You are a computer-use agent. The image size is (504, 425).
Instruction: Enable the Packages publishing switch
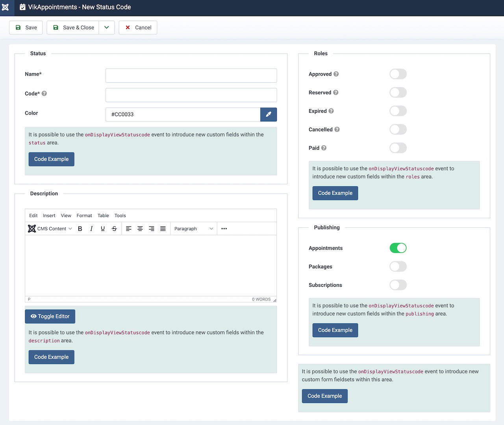pyautogui.click(x=398, y=267)
